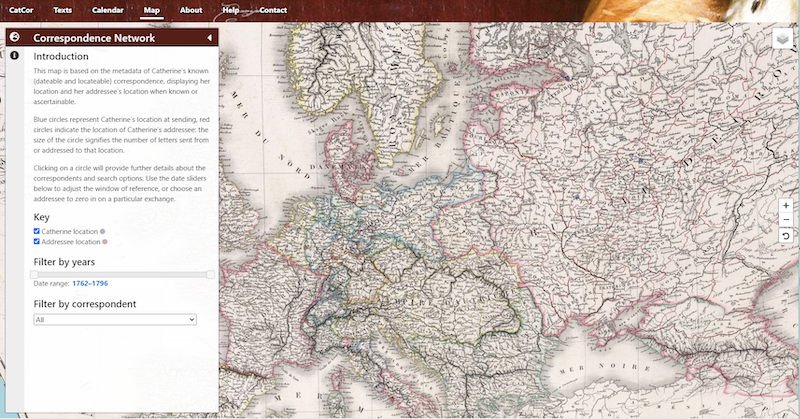Collapse the Correspondence Network panel arrow
Viewport: 800px width, 419px height.
pos(209,38)
